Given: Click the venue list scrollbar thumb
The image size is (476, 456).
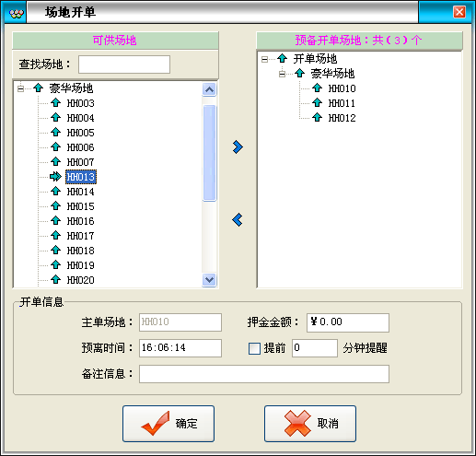Looking at the screenshot, I should point(209,153).
